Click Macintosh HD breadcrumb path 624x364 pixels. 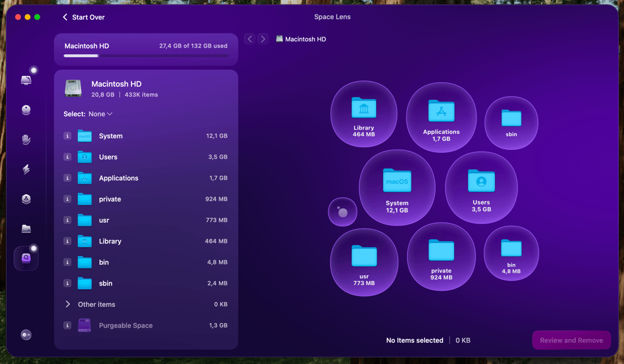[x=301, y=39]
